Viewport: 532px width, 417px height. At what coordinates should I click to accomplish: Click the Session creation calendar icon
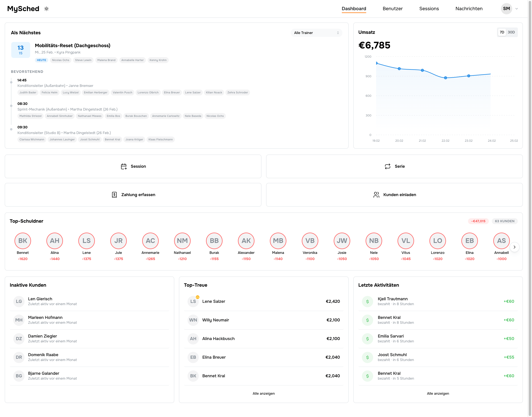click(124, 166)
